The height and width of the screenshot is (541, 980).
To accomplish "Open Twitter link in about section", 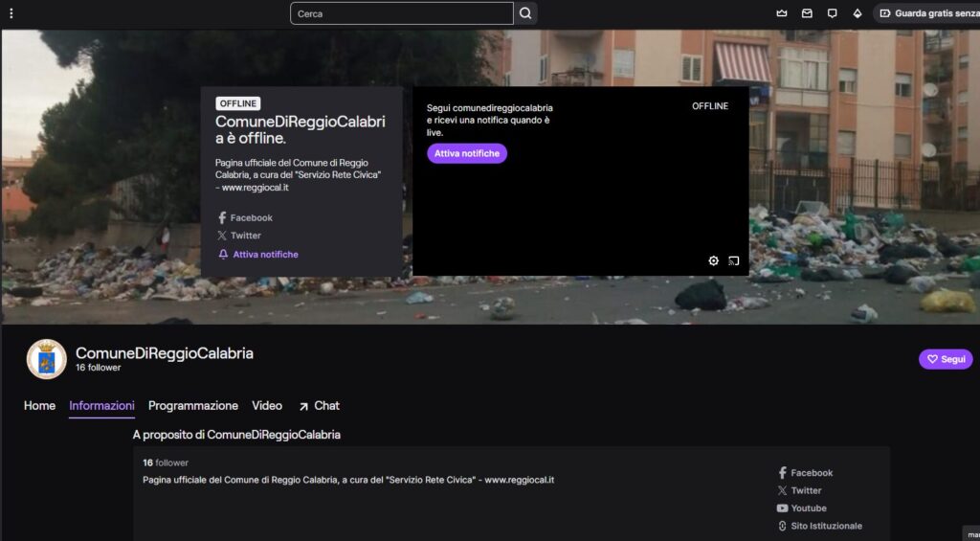I will click(799, 490).
